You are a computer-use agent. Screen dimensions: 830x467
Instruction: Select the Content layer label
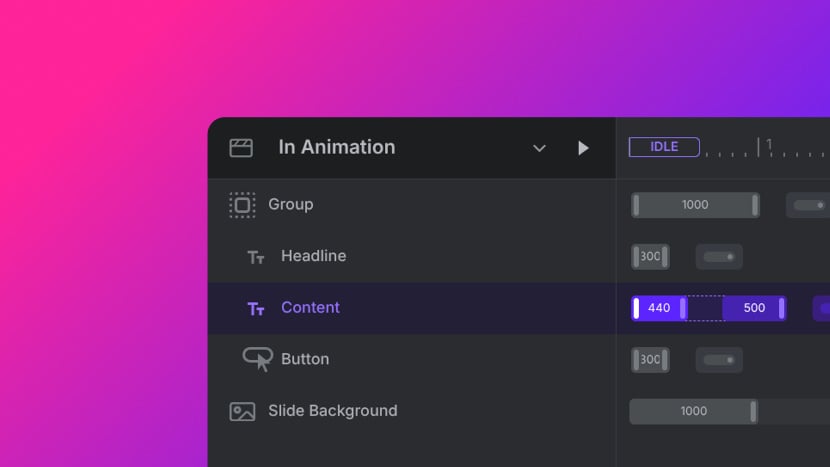click(310, 308)
